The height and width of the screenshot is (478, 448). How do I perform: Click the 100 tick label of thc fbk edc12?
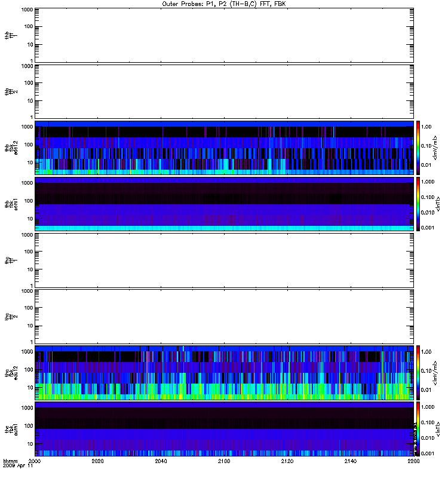click(x=29, y=370)
